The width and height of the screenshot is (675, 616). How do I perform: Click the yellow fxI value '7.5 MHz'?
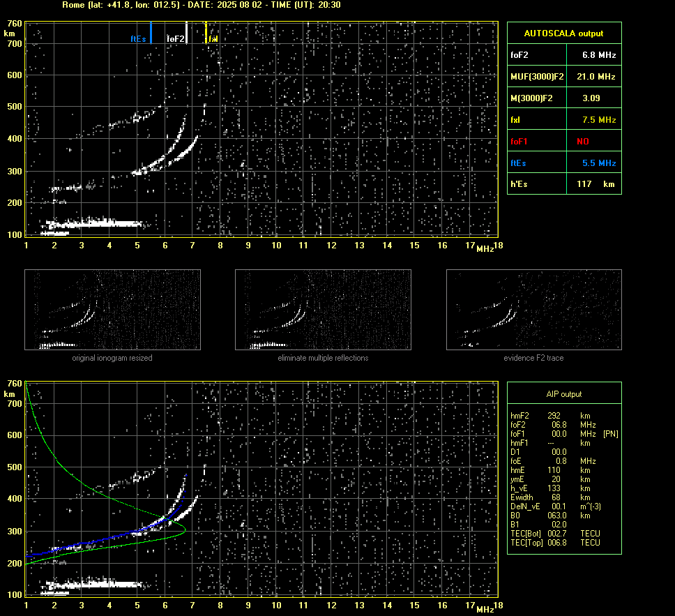[599, 120]
